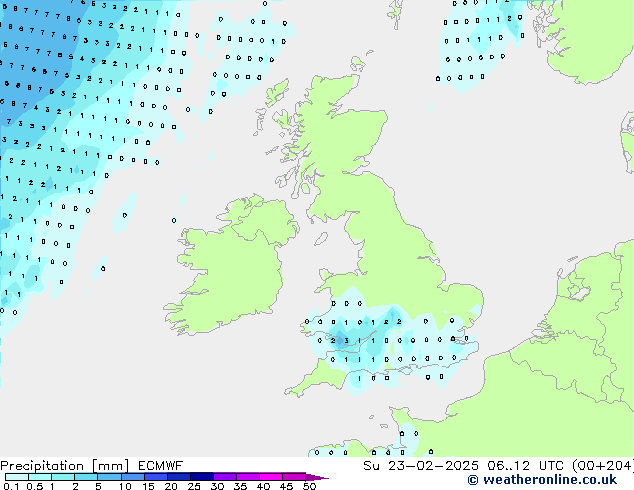Click the '(00+204)' forecast hour text
This screenshot has height=490, width=634.
pos(602,466)
